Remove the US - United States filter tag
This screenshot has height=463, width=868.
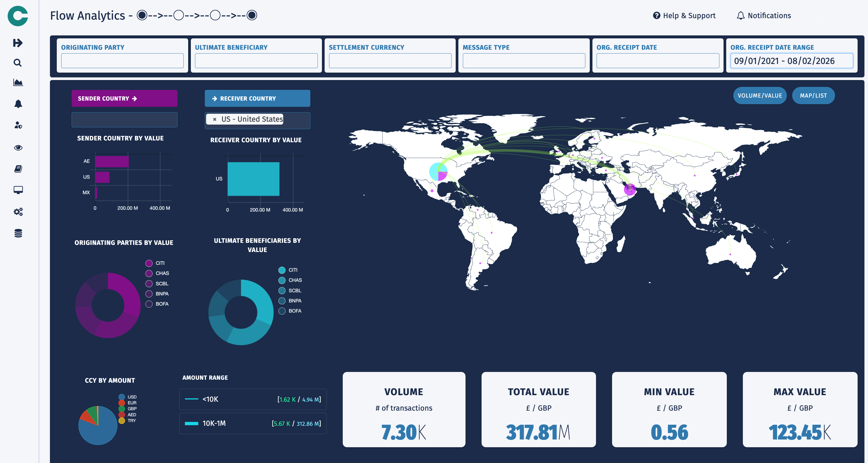coord(215,119)
